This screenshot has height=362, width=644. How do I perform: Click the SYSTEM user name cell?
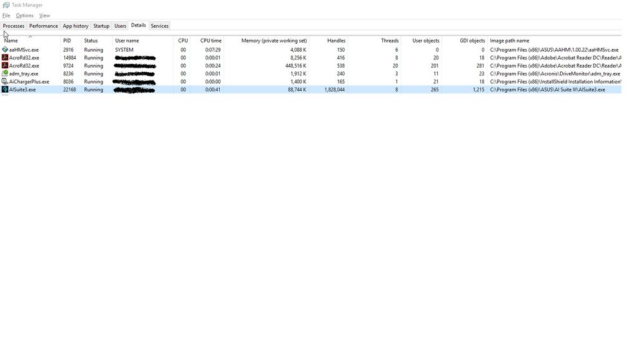pyautogui.click(x=124, y=50)
